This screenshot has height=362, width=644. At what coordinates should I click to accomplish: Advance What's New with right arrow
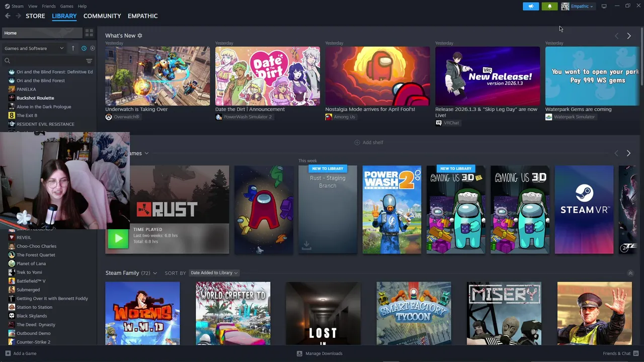(628, 36)
